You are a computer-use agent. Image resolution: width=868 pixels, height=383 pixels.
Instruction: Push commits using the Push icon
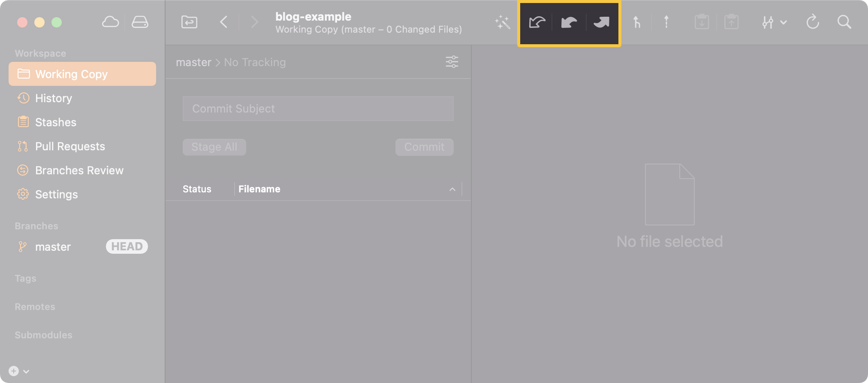pos(601,22)
